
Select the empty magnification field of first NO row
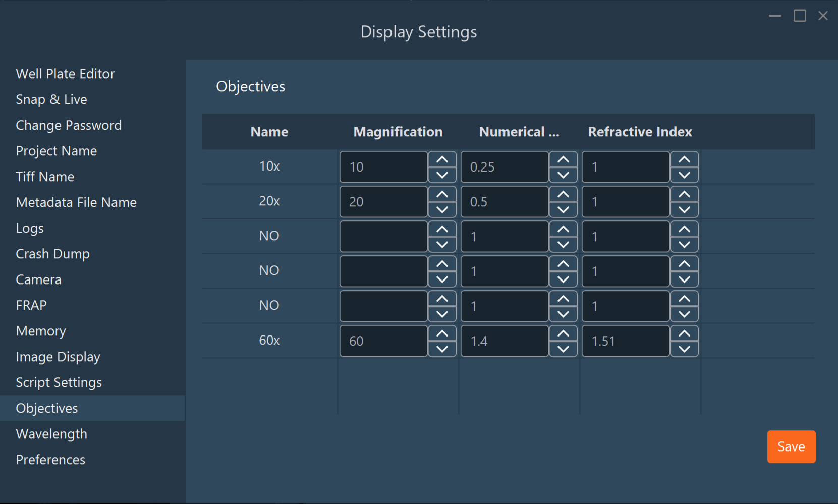point(383,236)
